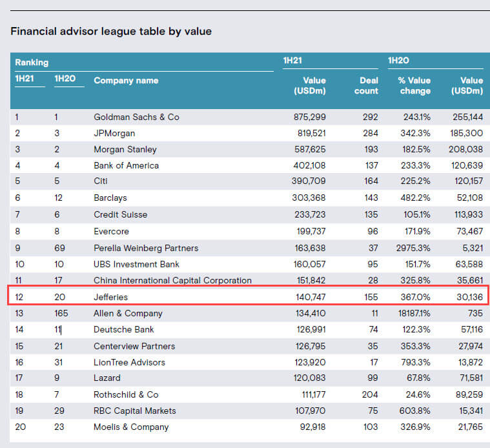
Task: Select the UBS Investment Bank name
Action: tap(137, 264)
